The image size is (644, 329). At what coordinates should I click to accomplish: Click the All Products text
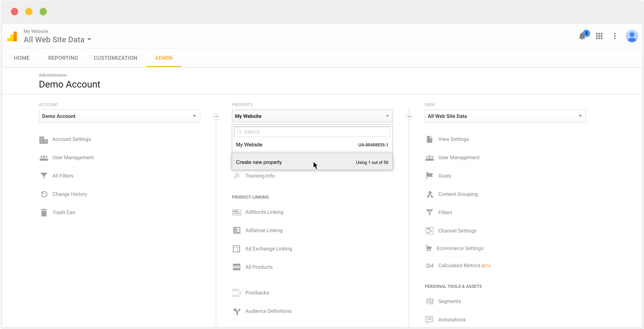[x=259, y=267]
